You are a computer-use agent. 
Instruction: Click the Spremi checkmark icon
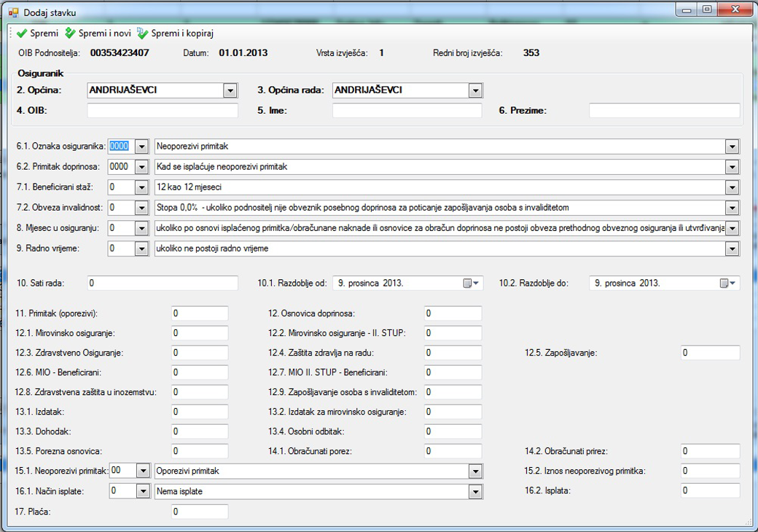(22, 34)
